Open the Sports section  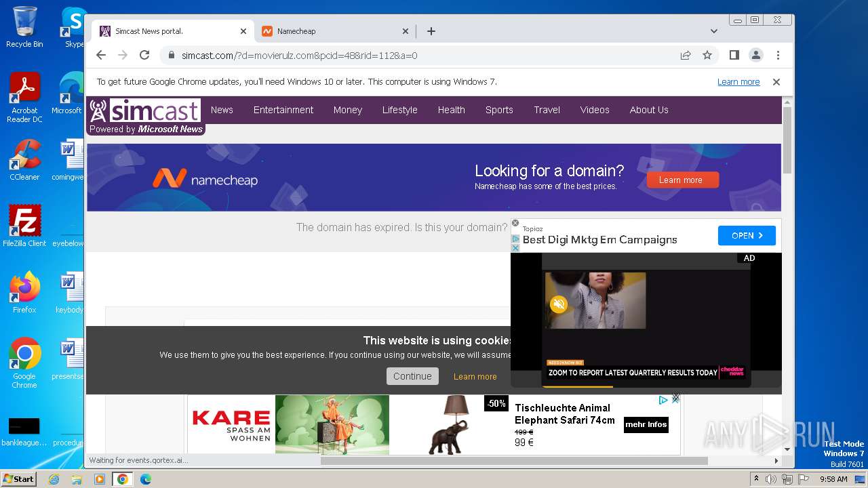[x=499, y=110]
